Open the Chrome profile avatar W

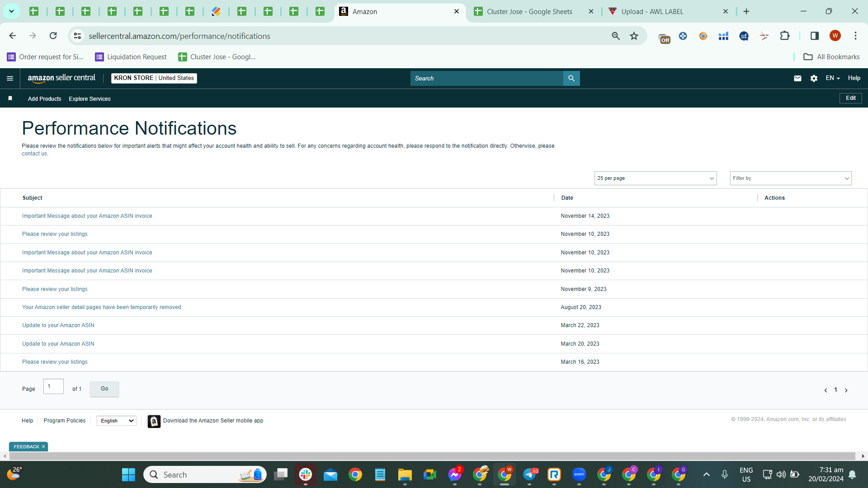[x=835, y=36]
